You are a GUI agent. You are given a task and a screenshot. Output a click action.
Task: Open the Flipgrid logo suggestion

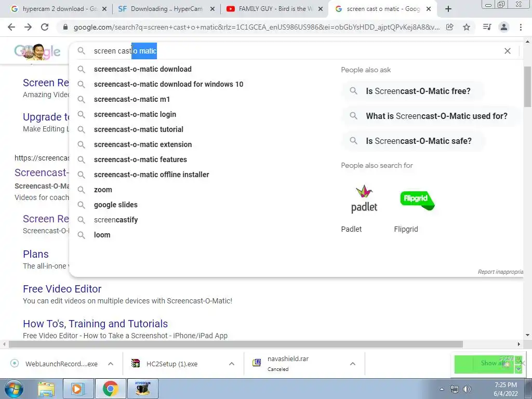click(x=417, y=201)
